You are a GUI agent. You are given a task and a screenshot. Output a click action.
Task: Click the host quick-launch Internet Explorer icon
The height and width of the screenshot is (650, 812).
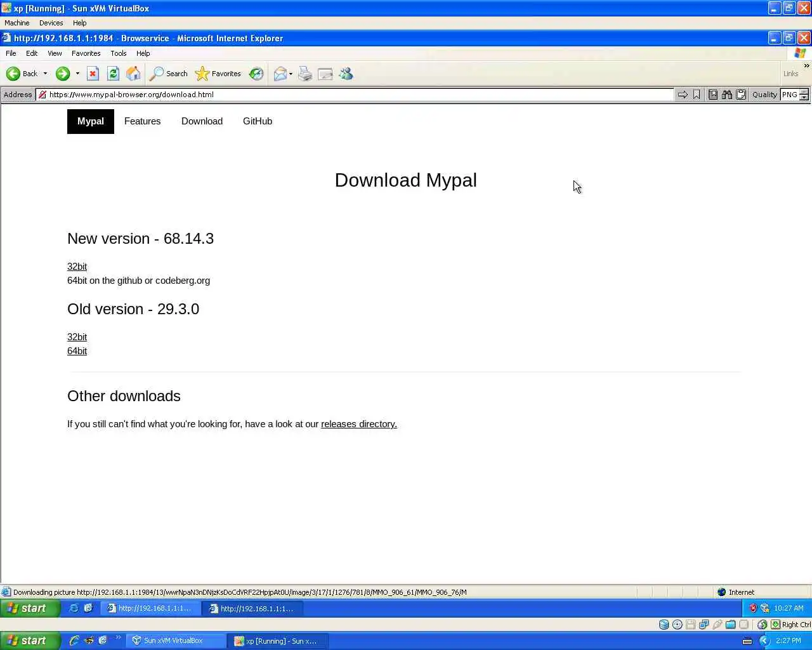[74, 640]
